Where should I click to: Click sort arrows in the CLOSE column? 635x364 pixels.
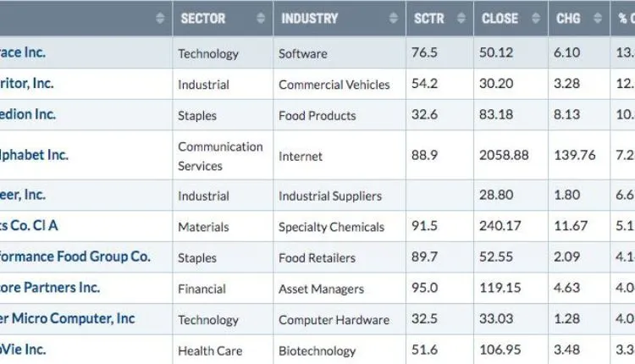pyautogui.click(x=535, y=18)
